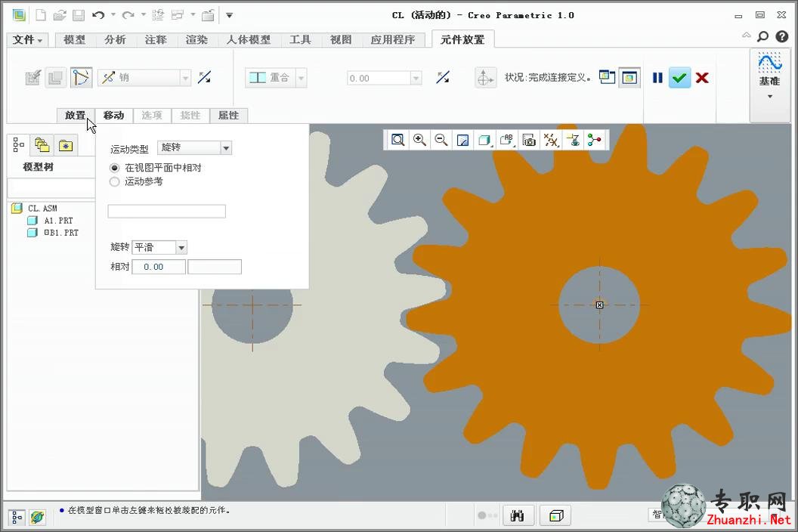Open the redo history dropdown arrow

[144, 15]
